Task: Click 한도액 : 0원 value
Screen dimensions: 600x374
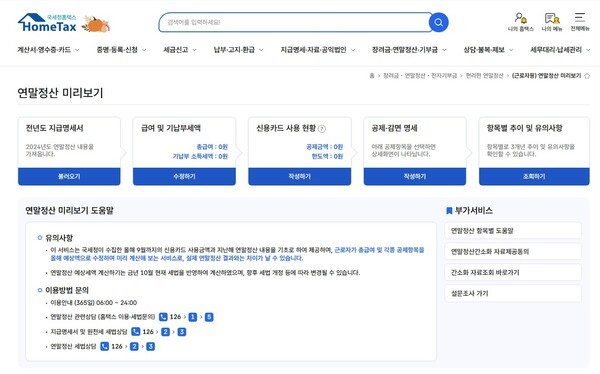Action: [327, 156]
